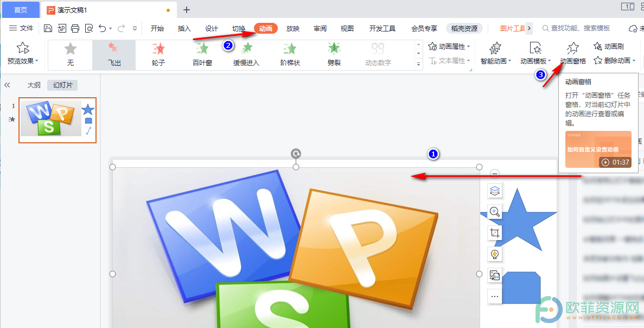Switch to the 大纲 outline view
Viewport: 644px width, 328px height.
pyautogui.click(x=34, y=85)
